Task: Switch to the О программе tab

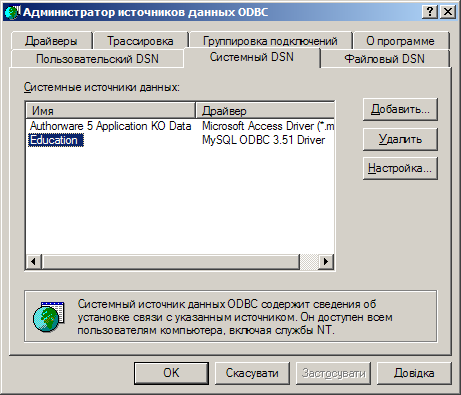Action: click(x=400, y=41)
